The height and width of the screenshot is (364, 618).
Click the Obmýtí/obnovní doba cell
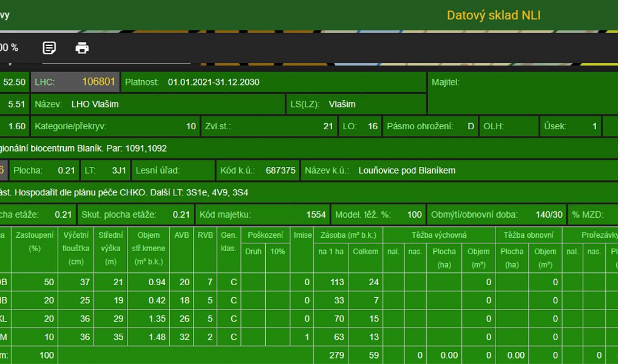click(x=497, y=214)
